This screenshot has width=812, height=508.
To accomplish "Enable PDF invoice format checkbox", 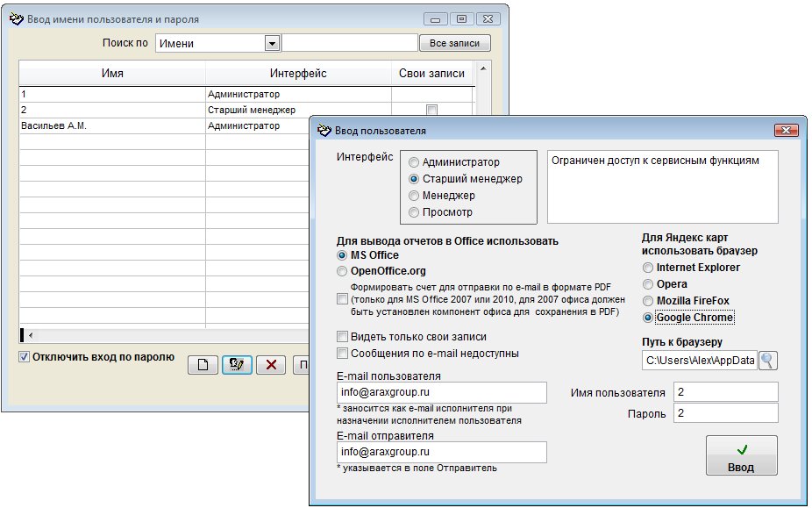I will (342, 299).
